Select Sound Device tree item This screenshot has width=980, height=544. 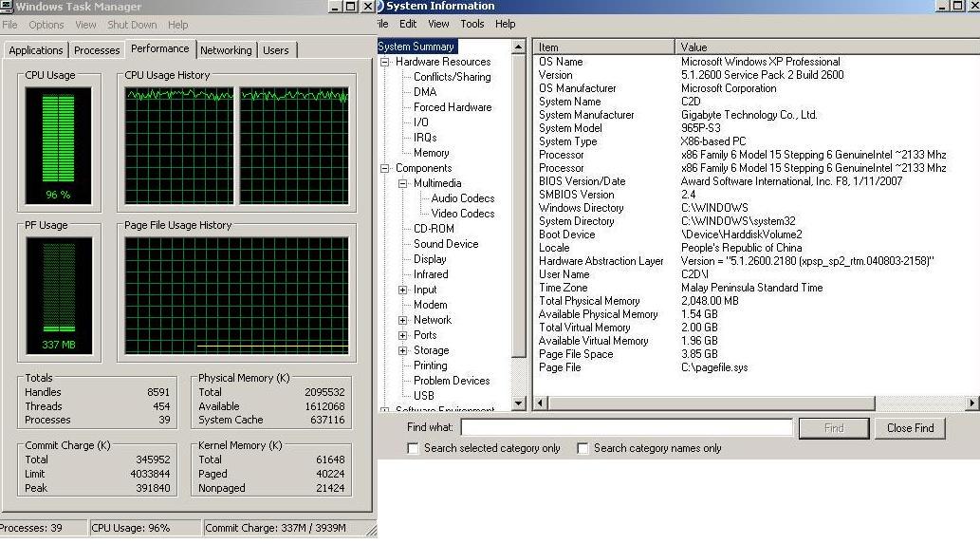coord(446,244)
